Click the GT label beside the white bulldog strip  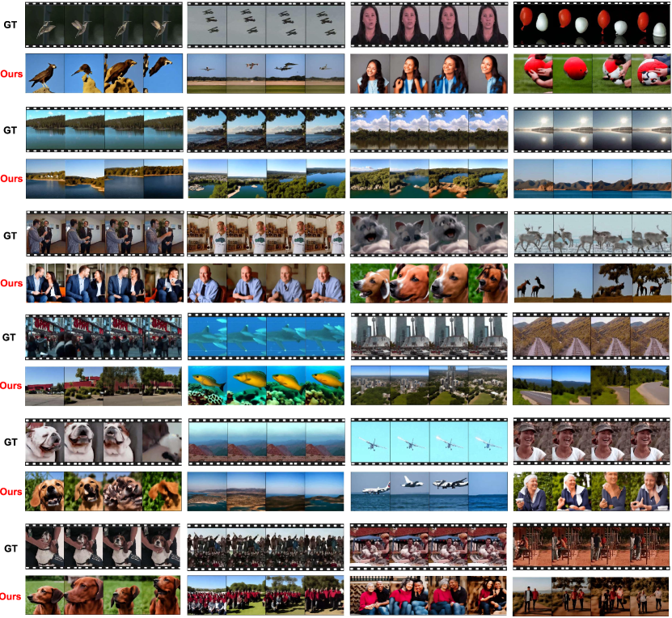11,442
